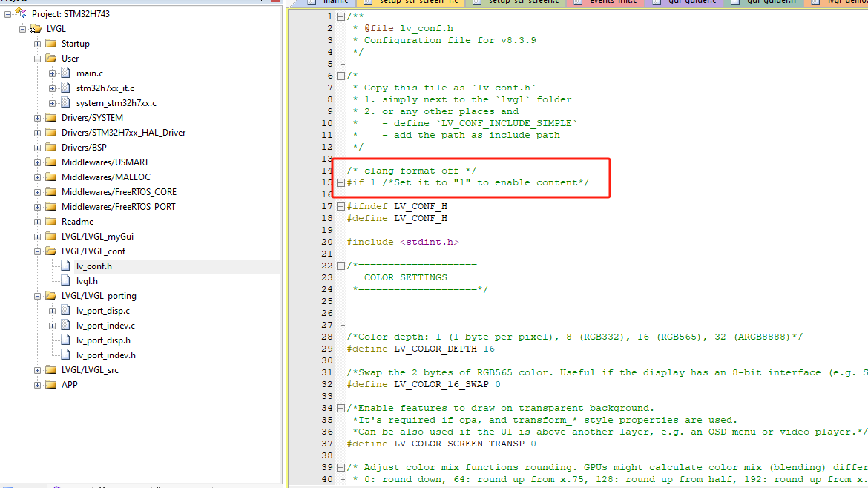Click the LVGL/LVGL_src folder icon

coord(51,369)
